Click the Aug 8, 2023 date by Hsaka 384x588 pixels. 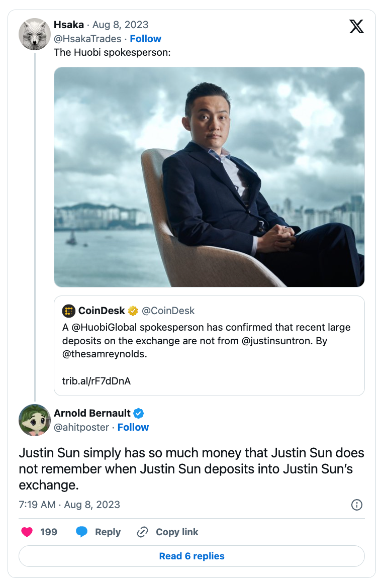click(x=121, y=25)
